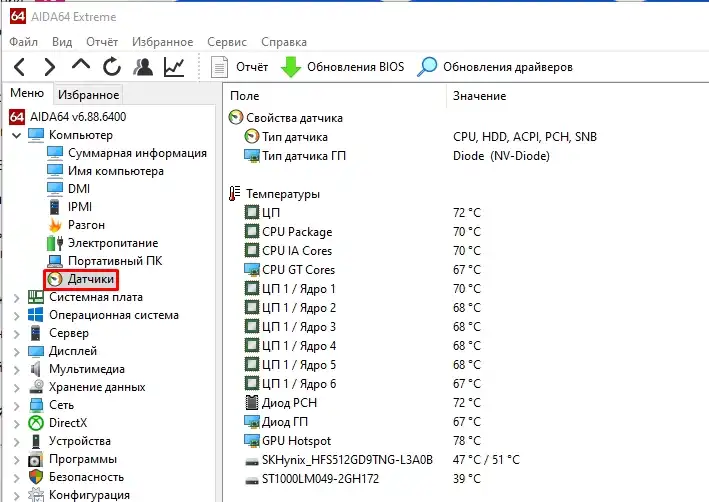Expand the Дисплей tree node
709x502 pixels.
click(17, 352)
